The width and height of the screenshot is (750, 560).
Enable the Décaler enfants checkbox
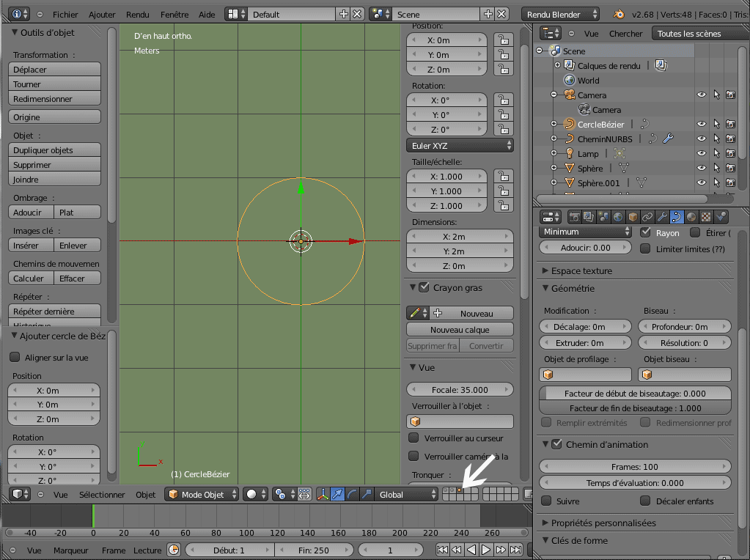point(645,501)
